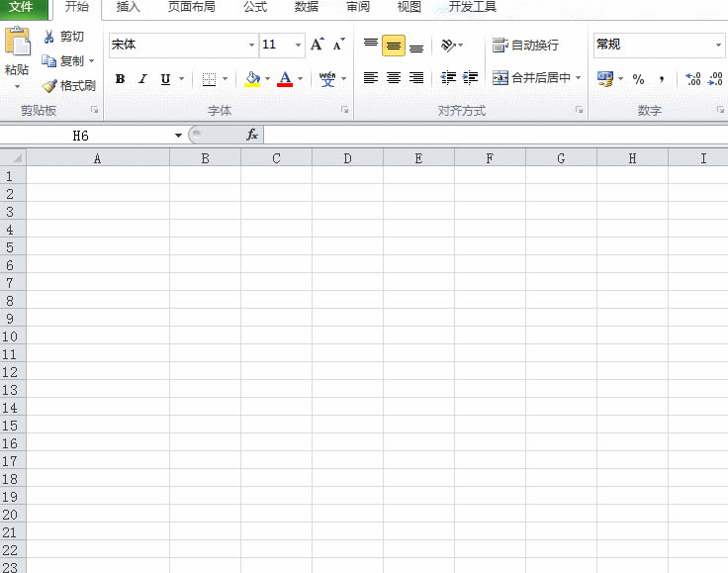The height and width of the screenshot is (573, 728).
Task: Open clipboard group dialog launcher
Action: point(95,110)
